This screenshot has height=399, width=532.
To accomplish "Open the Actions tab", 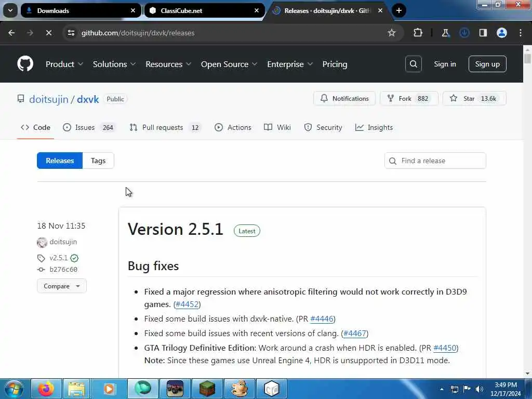I will [233, 127].
